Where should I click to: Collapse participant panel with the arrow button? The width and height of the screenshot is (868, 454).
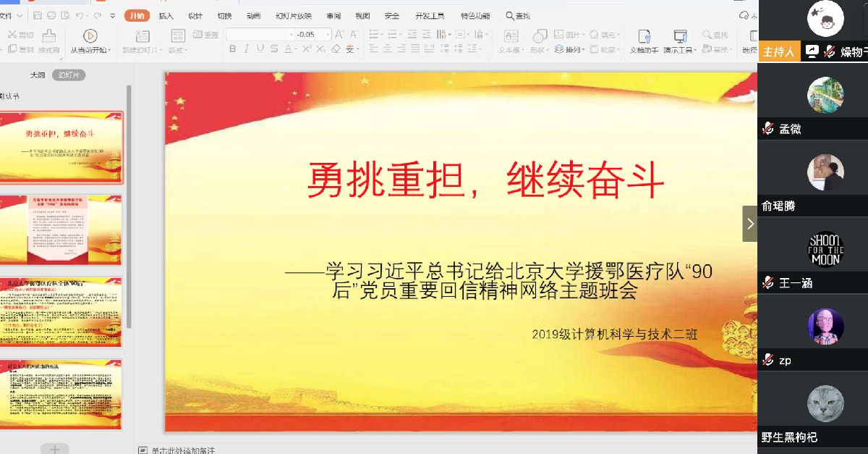[x=750, y=224]
